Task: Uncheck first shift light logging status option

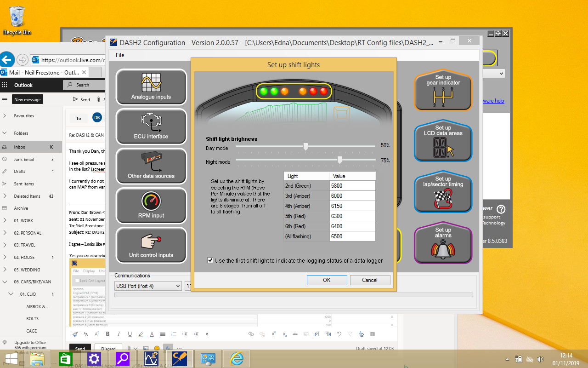Action: pos(210,260)
